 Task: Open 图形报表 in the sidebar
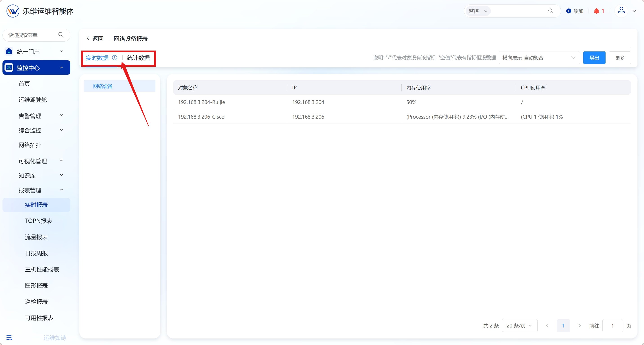36,285
